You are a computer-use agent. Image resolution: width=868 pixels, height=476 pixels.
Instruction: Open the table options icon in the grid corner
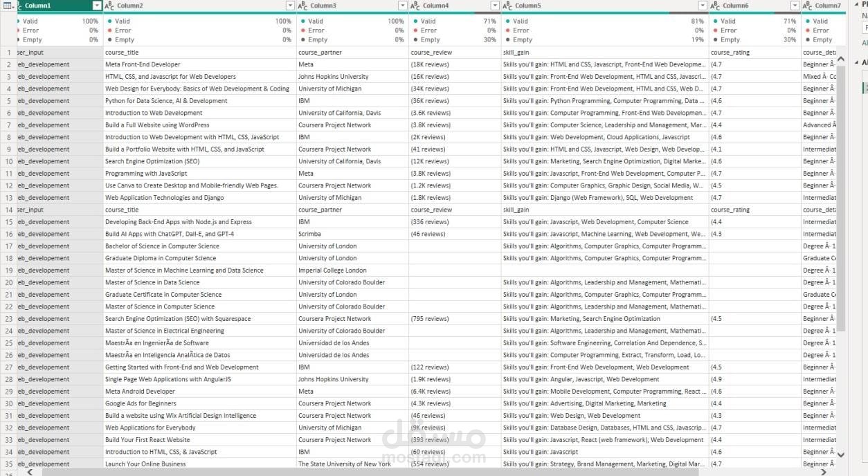8,6
